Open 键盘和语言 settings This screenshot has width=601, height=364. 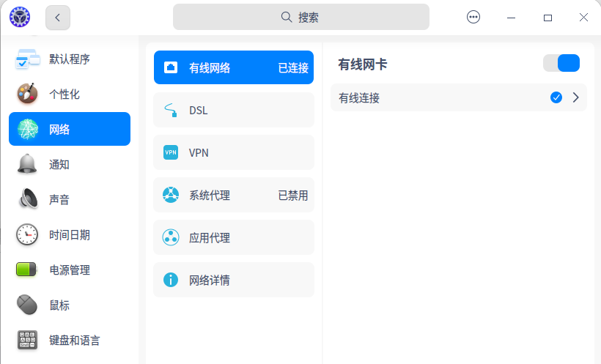(x=70, y=340)
